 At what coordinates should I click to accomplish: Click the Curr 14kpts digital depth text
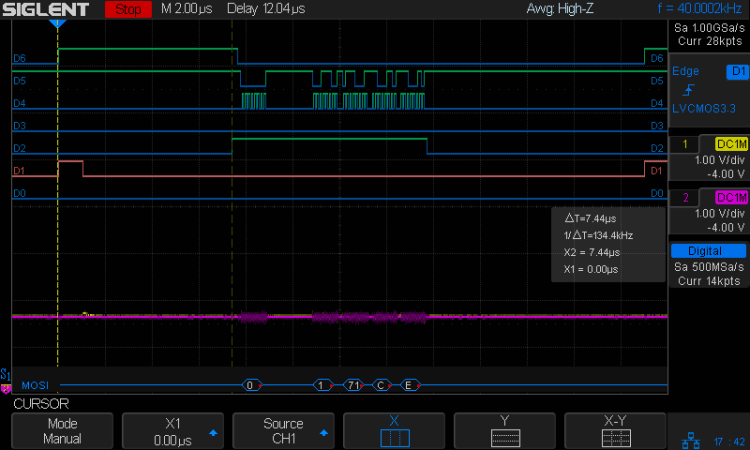click(x=709, y=281)
